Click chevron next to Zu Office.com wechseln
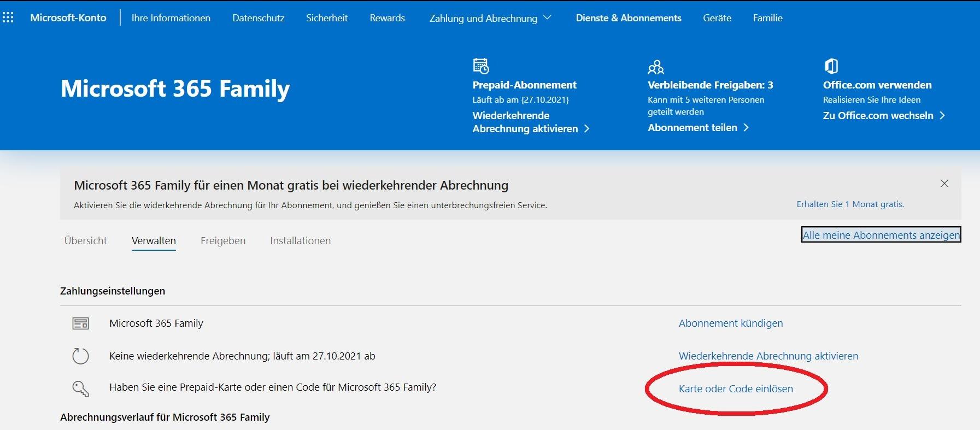This screenshot has height=430, width=980. coord(942,115)
